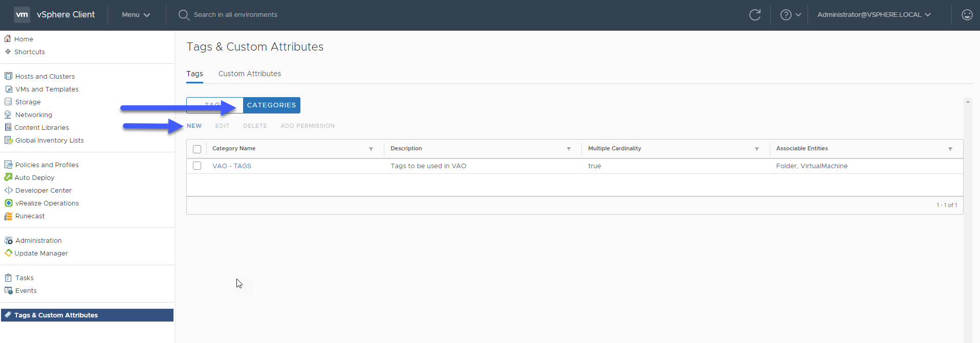Image resolution: width=980 pixels, height=343 pixels.
Task: Expand the Administrator@VSPHERE.LOCAL user menu
Action: [x=874, y=15]
